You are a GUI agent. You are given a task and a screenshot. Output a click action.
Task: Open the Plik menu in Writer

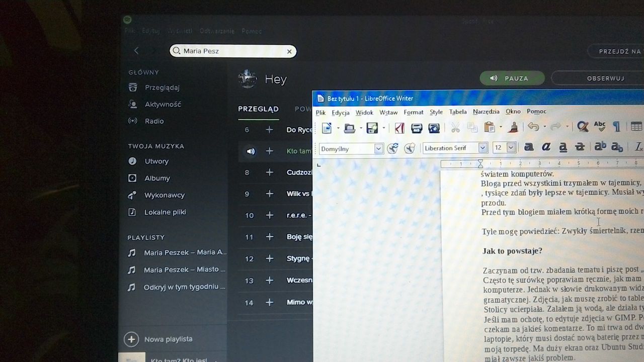tap(320, 113)
